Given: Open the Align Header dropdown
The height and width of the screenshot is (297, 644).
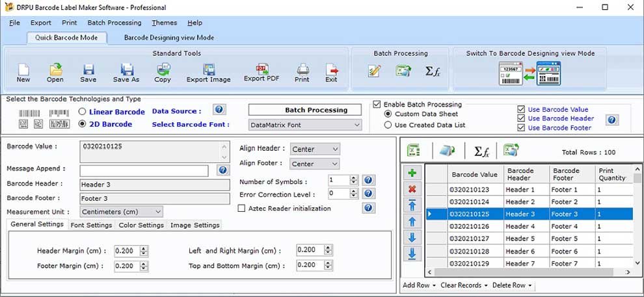Looking at the screenshot, I should click(x=315, y=149).
